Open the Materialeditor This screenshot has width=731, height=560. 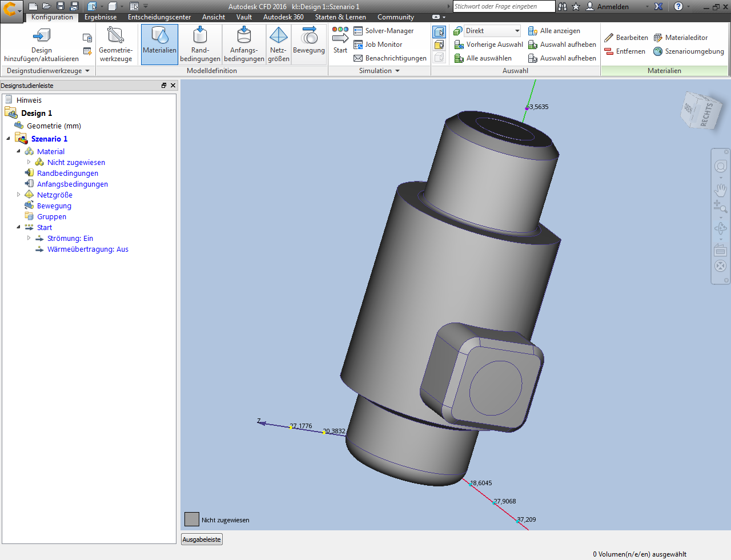tap(681, 38)
